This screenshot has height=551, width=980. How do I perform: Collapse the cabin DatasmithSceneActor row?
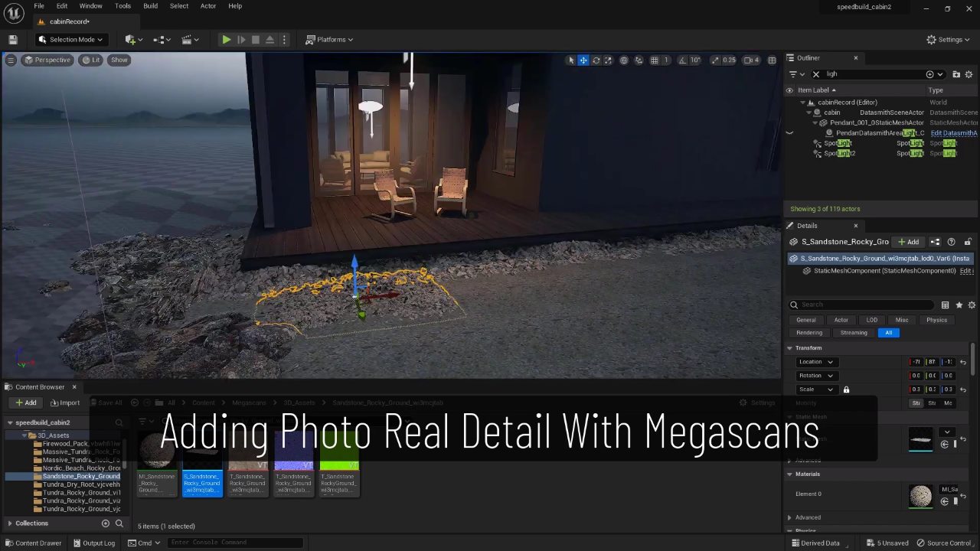(808, 112)
